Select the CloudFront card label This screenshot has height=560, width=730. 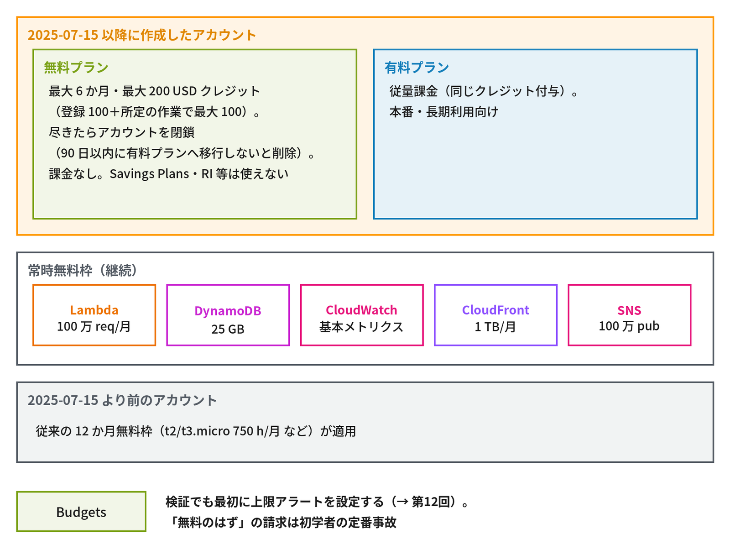pyautogui.click(x=495, y=310)
